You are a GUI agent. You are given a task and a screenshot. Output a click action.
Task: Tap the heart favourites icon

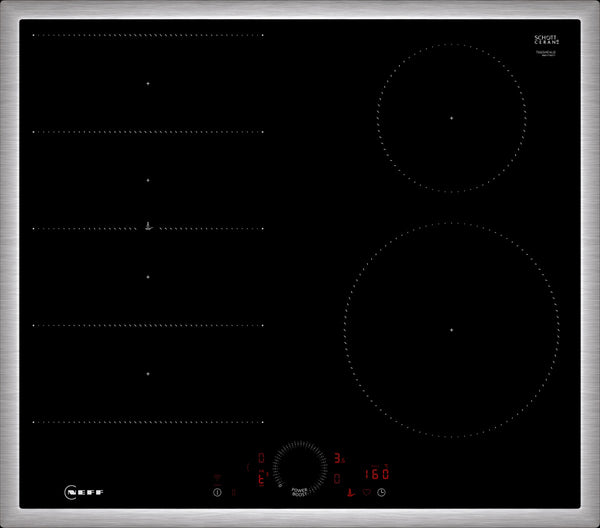[x=366, y=492]
